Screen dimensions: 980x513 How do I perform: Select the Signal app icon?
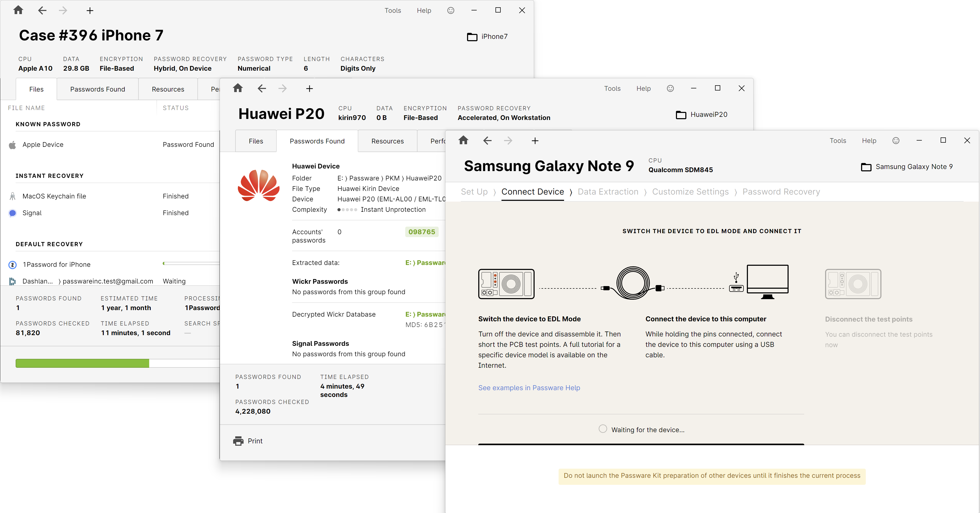coord(13,213)
